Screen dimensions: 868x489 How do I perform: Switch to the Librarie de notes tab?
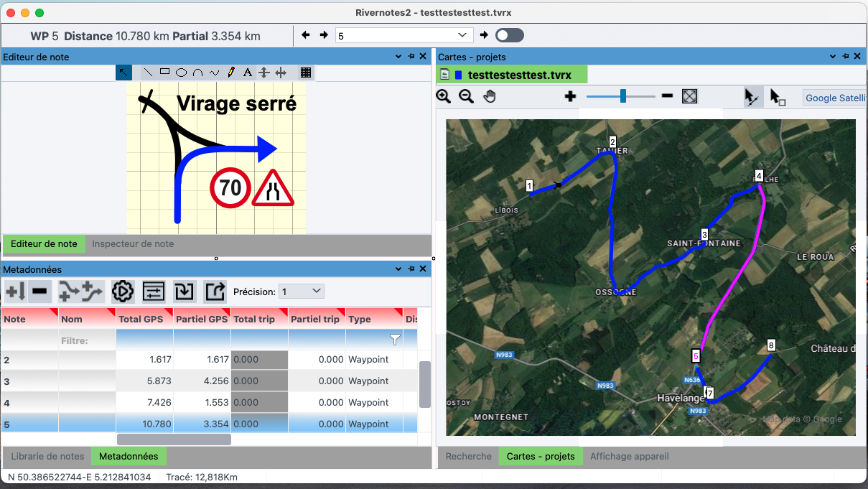pos(47,456)
